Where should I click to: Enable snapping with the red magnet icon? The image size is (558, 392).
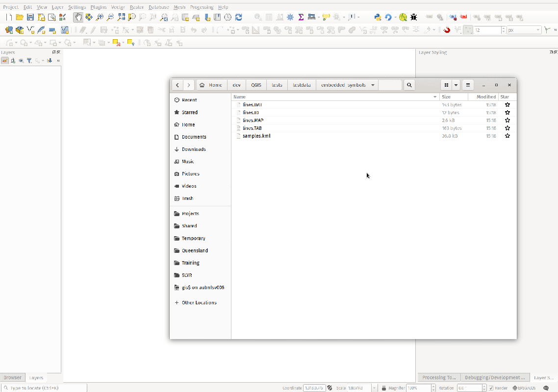pyautogui.click(x=447, y=30)
